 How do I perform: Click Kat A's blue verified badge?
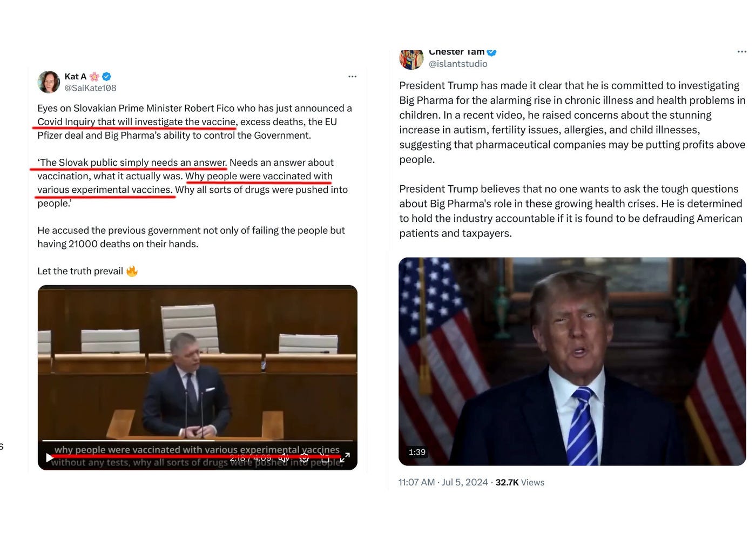coord(106,77)
